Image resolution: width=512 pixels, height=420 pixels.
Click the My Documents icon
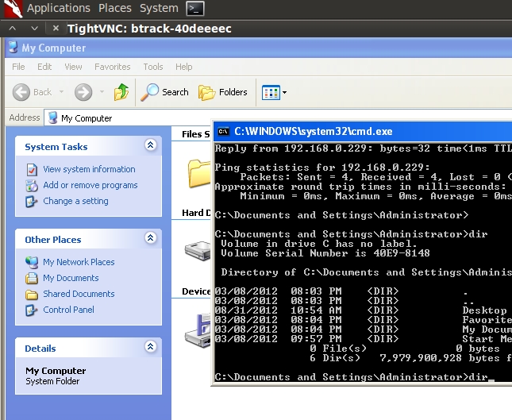coord(32,278)
